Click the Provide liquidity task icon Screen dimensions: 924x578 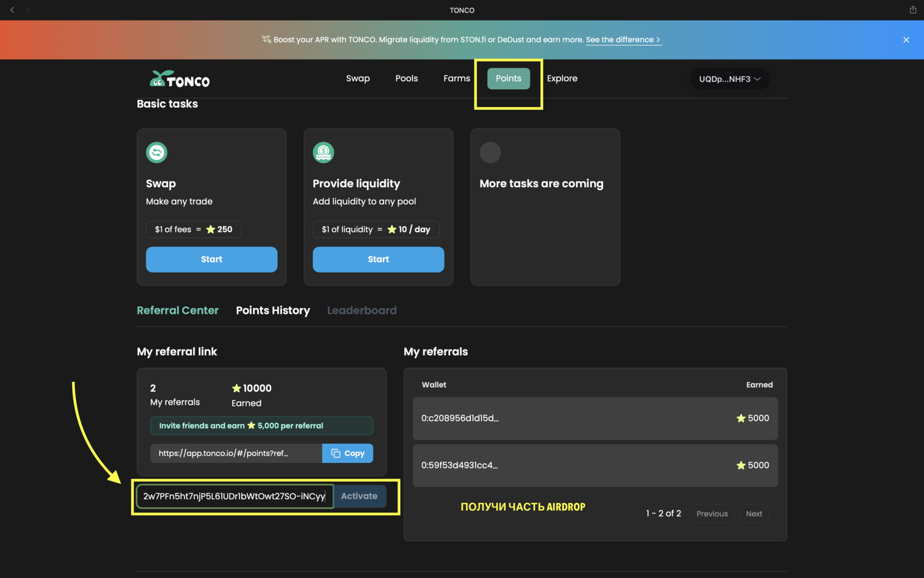[x=323, y=152]
